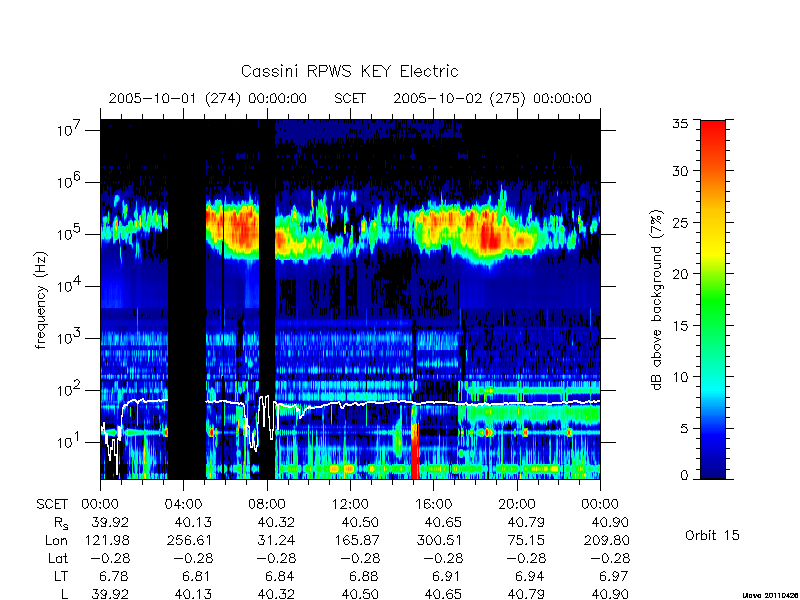This screenshot has height=600, width=800.
Task: Click the 'SCET' label above the plot
Action: pos(350,98)
